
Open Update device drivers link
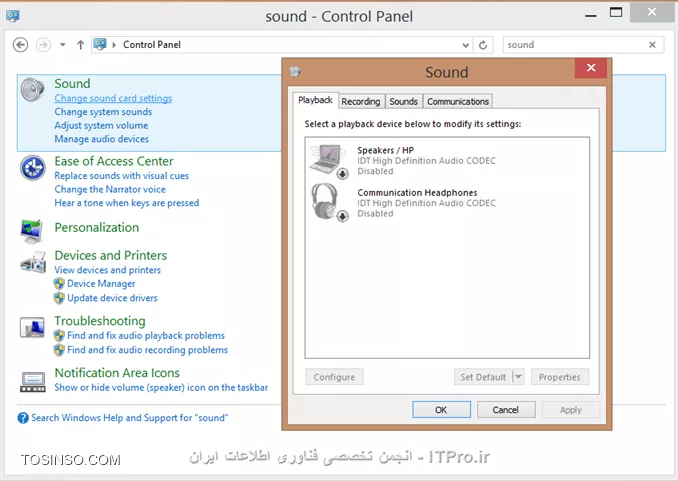[x=112, y=298]
